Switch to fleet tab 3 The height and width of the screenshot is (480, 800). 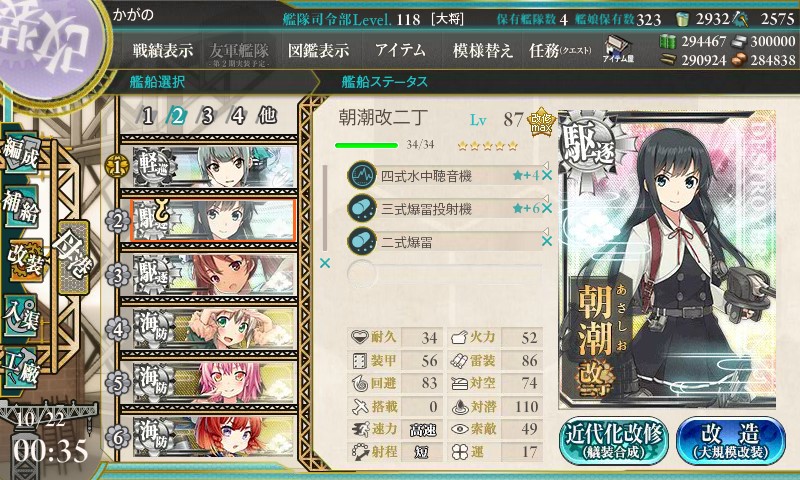pyautogui.click(x=207, y=116)
